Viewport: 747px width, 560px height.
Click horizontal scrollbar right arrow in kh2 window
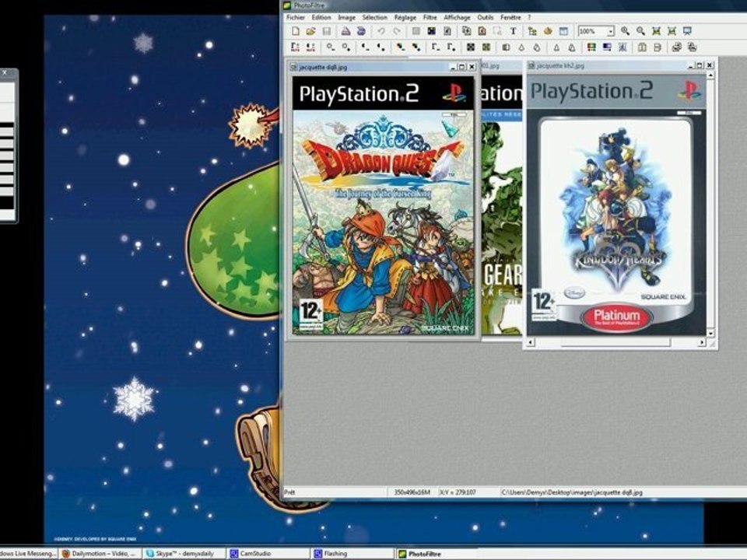point(702,342)
